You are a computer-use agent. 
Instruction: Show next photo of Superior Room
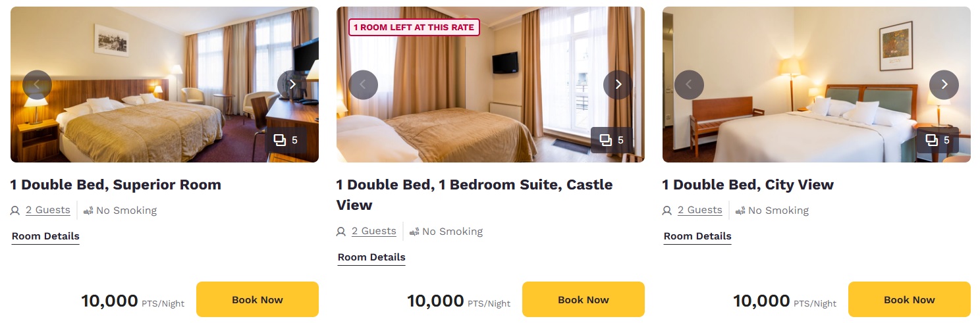tap(292, 84)
